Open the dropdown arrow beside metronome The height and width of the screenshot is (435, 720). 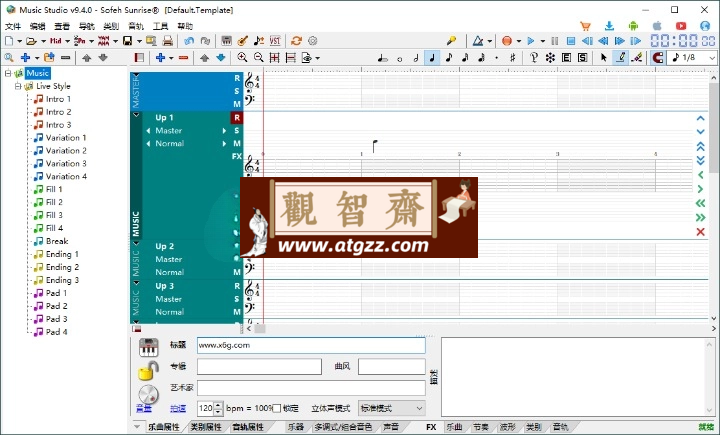(x=489, y=41)
